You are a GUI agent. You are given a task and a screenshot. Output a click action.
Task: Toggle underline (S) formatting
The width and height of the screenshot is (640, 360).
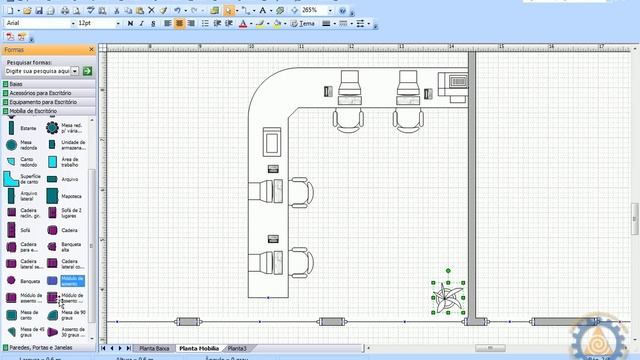point(153,24)
